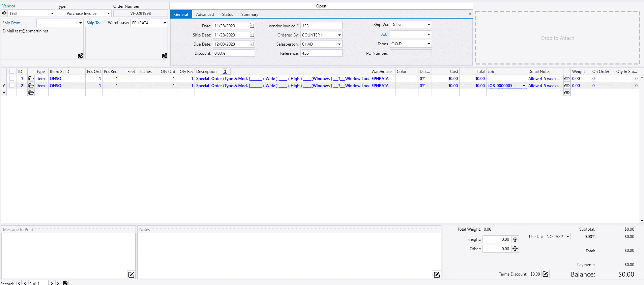Check the checkbox for line 1
Viewport: 644px width, 285px height.
click(12, 79)
